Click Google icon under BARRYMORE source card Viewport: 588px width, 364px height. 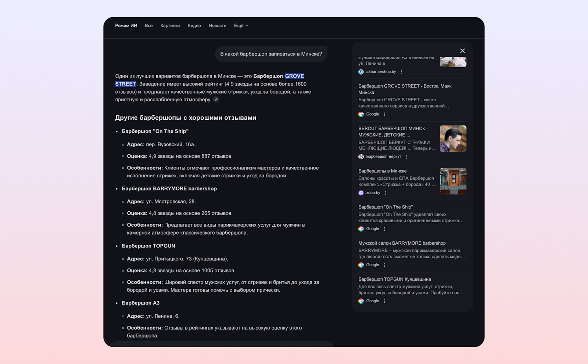point(361,265)
